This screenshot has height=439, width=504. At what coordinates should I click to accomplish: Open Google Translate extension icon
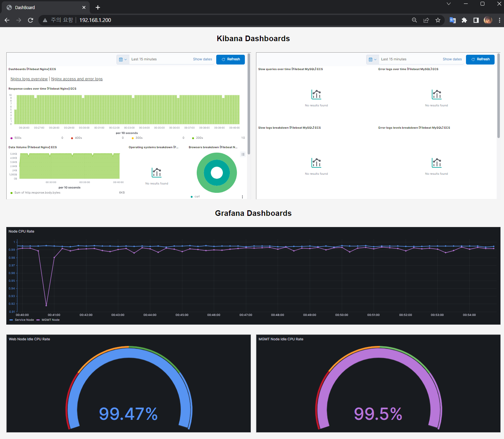pos(453,20)
